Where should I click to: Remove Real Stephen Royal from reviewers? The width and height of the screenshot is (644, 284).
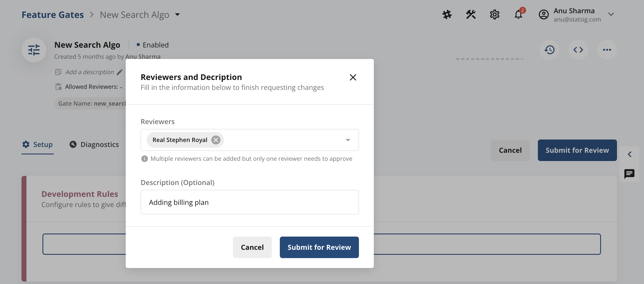point(216,140)
